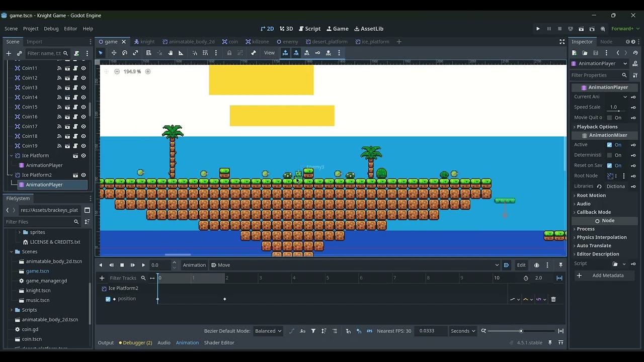Open the Debug menu

pos(51,29)
